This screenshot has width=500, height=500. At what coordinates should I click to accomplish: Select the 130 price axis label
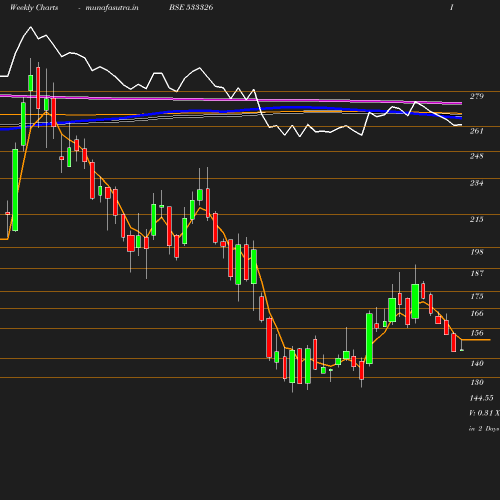click(477, 382)
